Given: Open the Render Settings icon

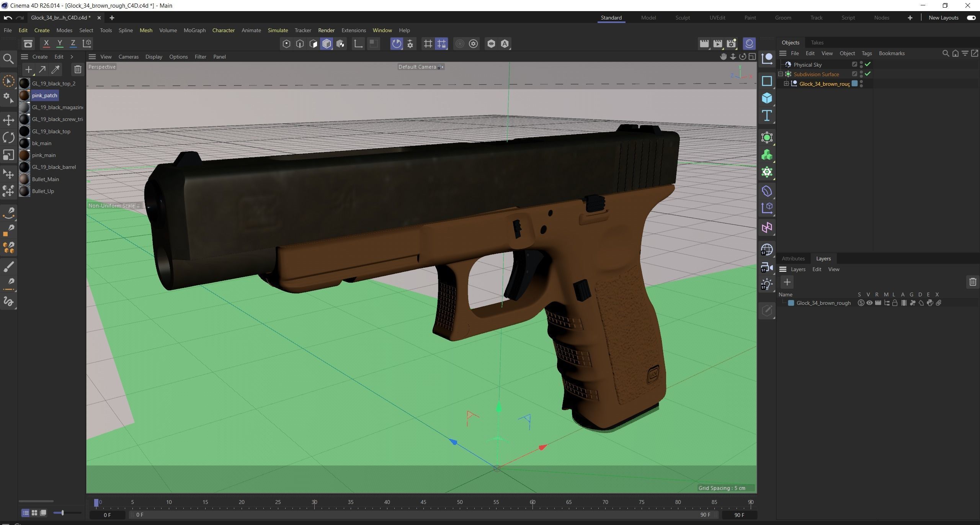Looking at the screenshot, I should (x=732, y=44).
